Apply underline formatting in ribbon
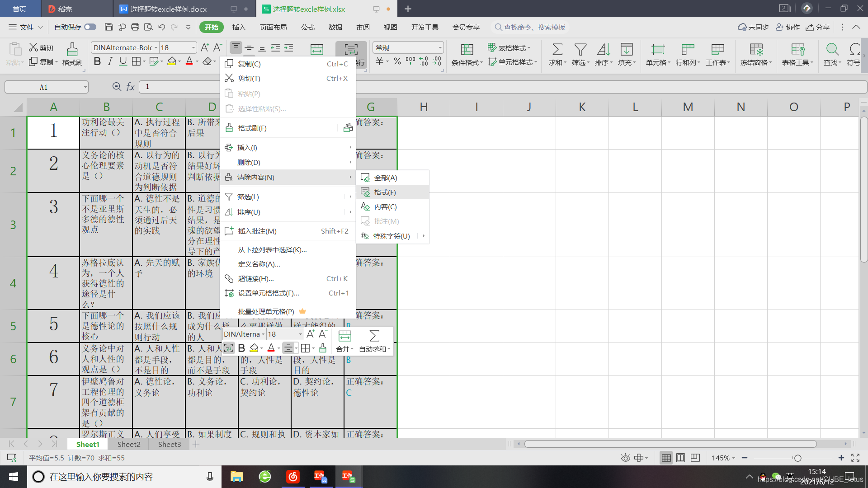868x488 pixels. (x=123, y=61)
